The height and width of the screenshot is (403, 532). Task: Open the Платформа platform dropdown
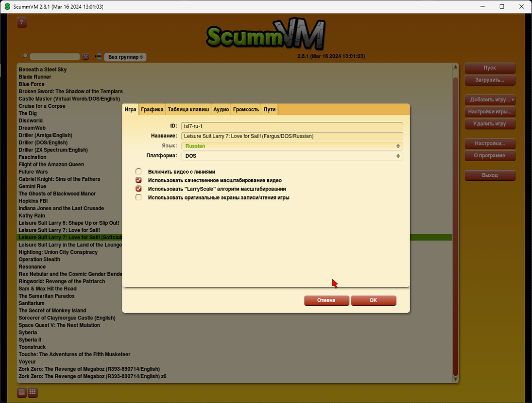(292, 156)
